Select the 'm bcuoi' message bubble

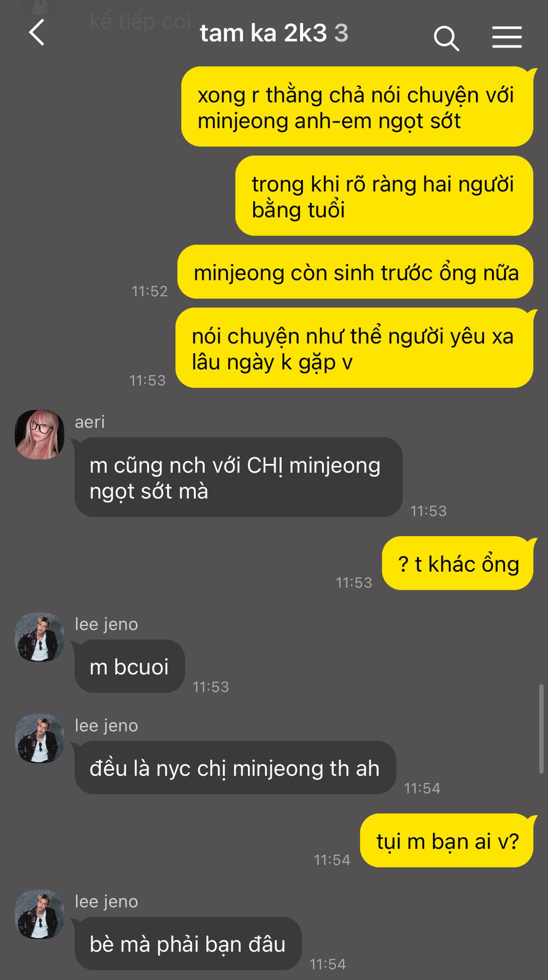tap(130, 667)
